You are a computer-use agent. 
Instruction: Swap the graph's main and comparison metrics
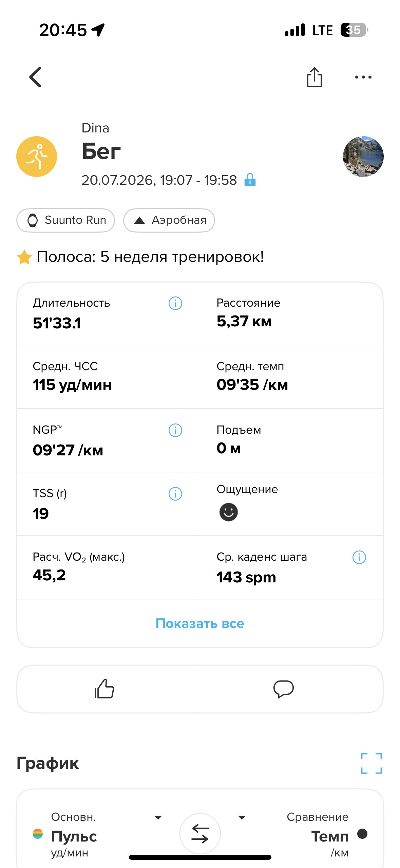[200, 834]
